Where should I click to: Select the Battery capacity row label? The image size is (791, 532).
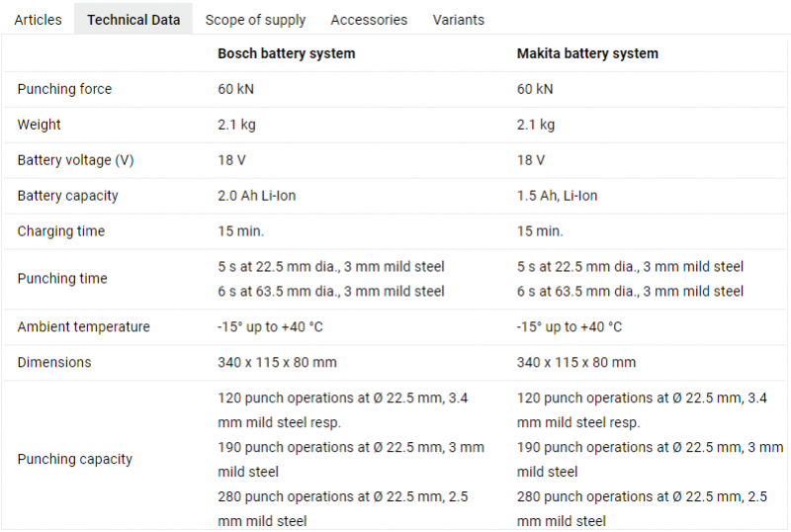(x=67, y=196)
